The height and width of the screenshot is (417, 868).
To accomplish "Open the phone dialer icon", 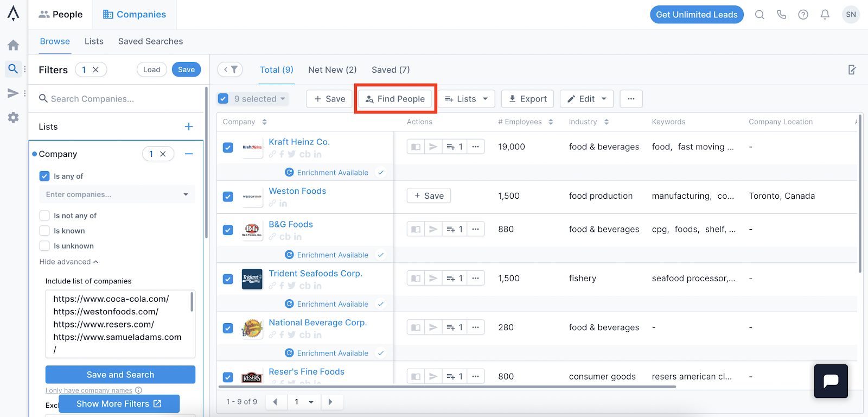I will point(781,15).
